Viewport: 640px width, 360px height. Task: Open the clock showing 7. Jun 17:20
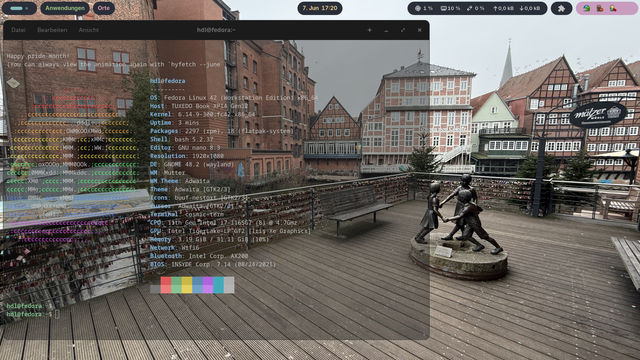click(x=320, y=8)
